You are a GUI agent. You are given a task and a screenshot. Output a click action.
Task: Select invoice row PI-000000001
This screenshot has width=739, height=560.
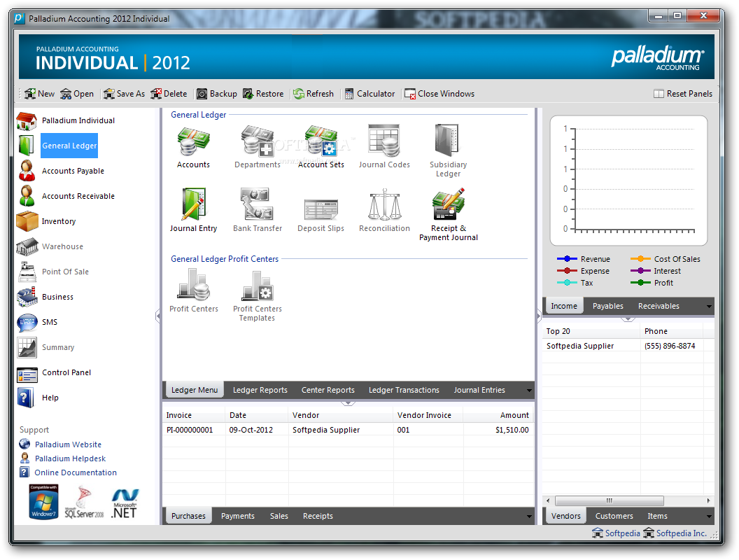pyautogui.click(x=348, y=430)
